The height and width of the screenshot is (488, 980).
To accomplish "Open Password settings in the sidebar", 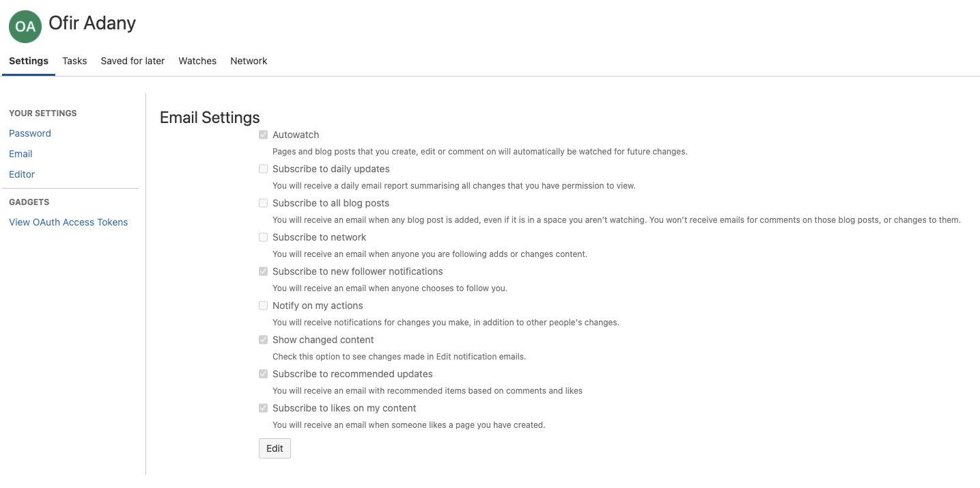I will tap(30, 133).
